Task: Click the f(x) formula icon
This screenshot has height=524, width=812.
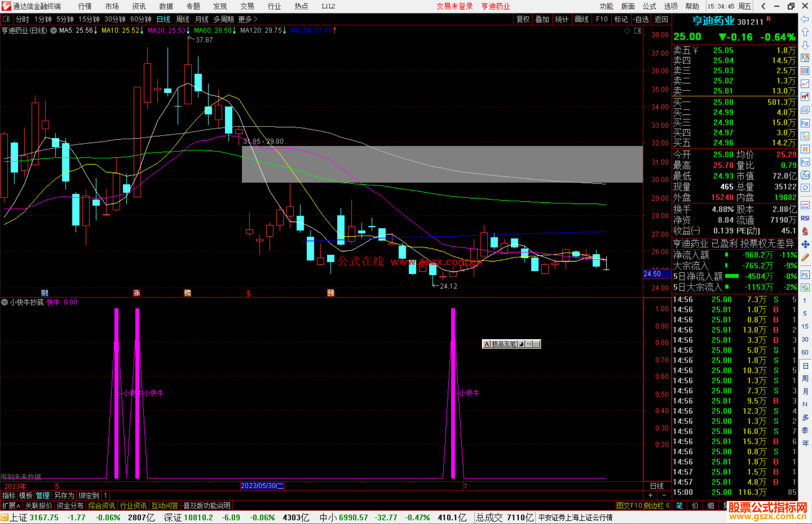Action: 805,175
